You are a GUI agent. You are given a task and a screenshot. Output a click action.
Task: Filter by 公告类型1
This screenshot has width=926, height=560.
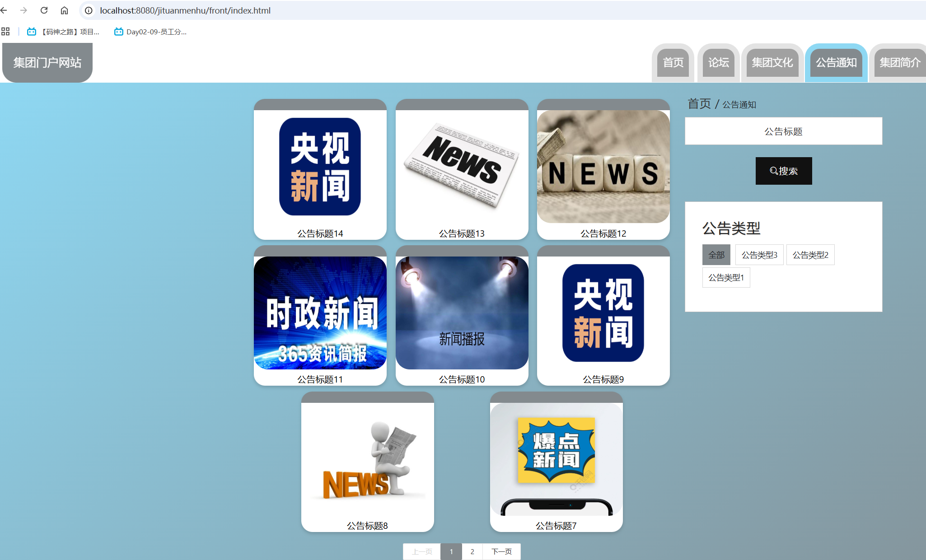pos(726,277)
